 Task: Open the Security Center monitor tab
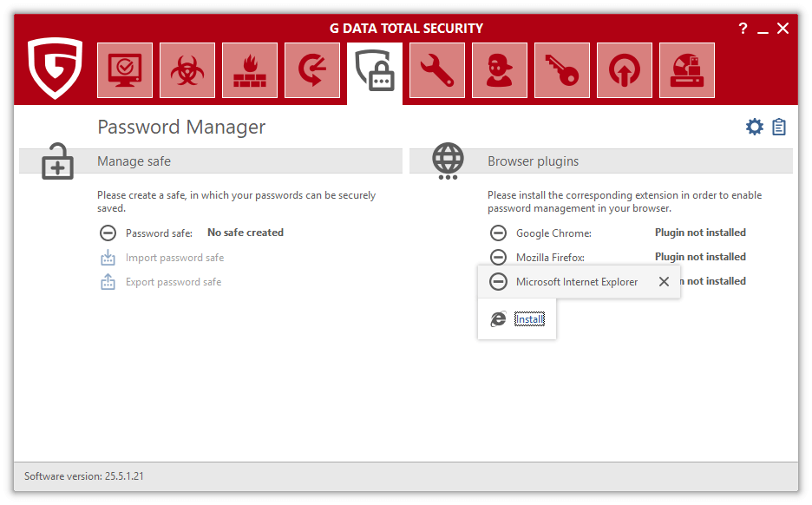(x=125, y=70)
